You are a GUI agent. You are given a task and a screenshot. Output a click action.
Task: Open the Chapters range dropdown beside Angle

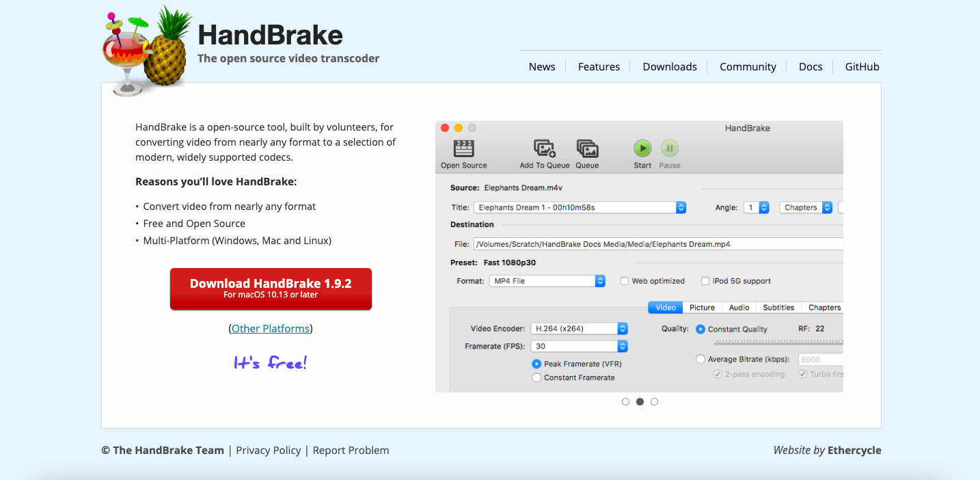(806, 207)
